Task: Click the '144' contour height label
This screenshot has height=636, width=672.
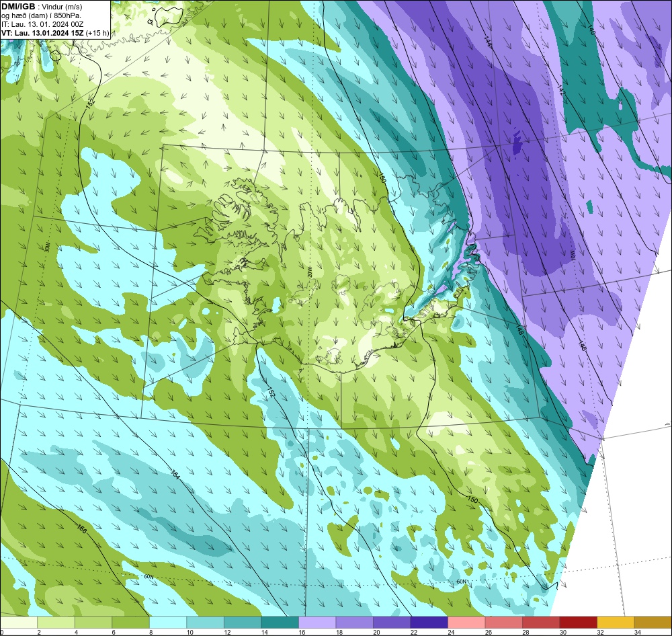Action: (x=488, y=41)
